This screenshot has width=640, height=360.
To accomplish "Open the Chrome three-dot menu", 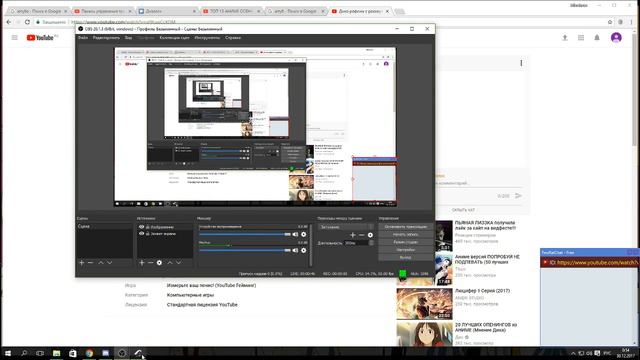I will 631,22.
